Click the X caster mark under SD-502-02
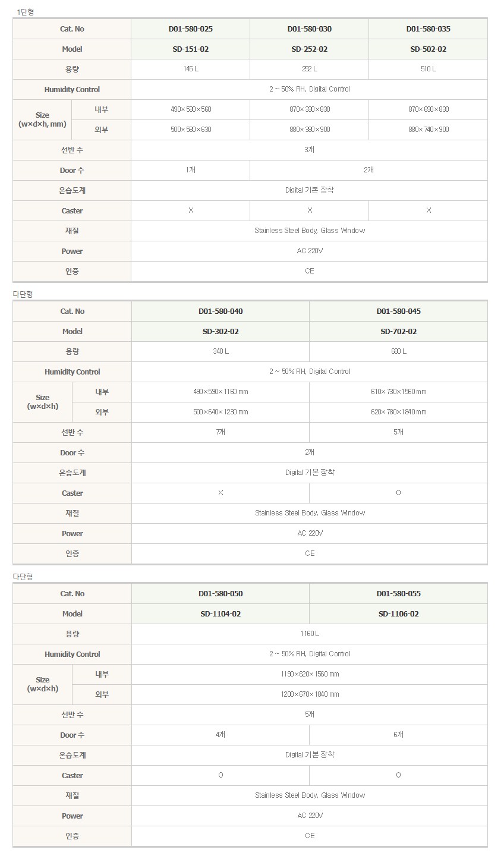This screenshot has width=504, height=859. [x=428, y=210]
